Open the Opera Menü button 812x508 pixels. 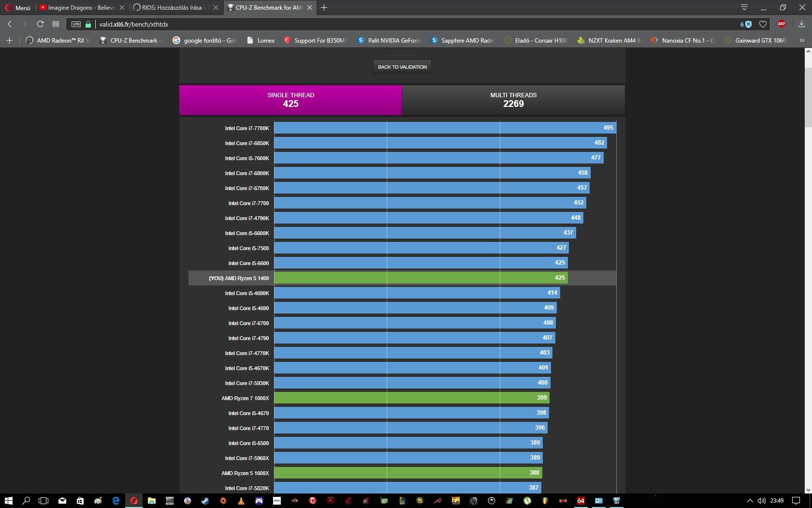(x=18, y=8)
